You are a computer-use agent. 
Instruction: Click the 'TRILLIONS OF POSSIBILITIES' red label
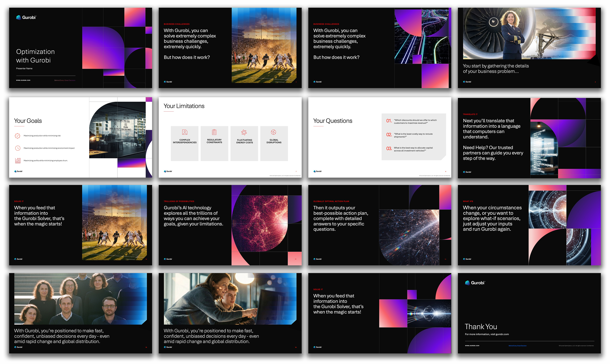(x=179, y=201)
